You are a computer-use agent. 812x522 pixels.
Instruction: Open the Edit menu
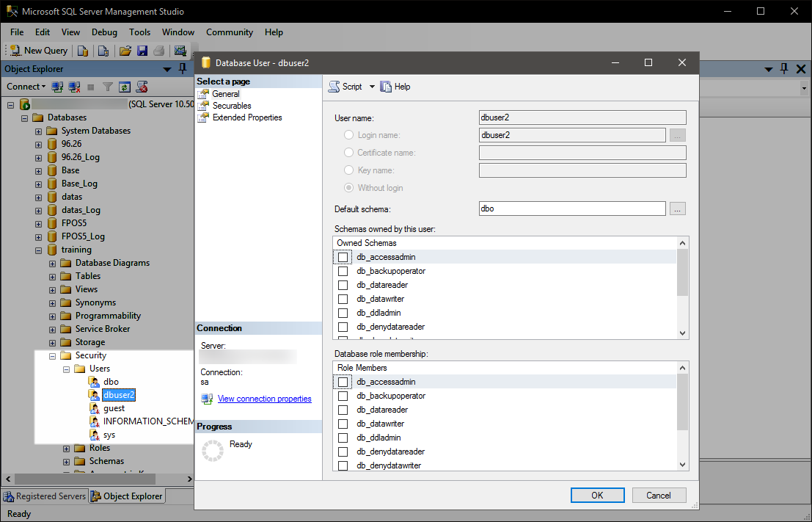[x=43, y=32]
